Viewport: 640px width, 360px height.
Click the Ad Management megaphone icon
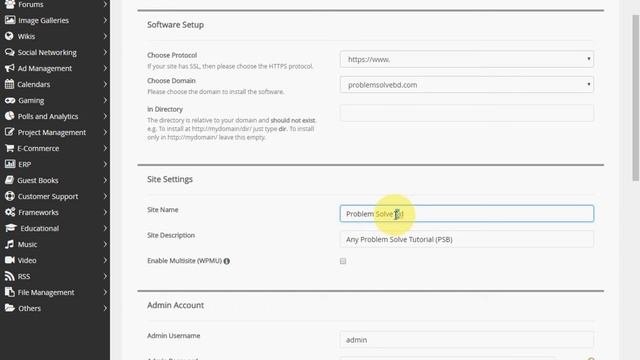(9, 68)
